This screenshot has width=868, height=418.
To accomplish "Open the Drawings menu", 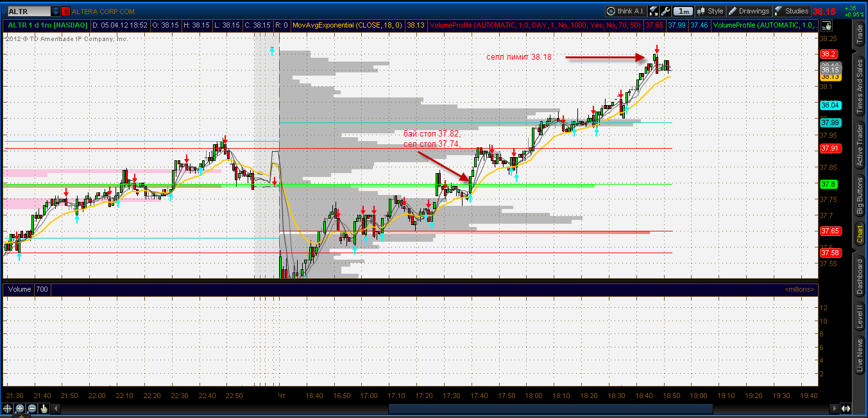I will pyautogui.click(x=748, y=11).
